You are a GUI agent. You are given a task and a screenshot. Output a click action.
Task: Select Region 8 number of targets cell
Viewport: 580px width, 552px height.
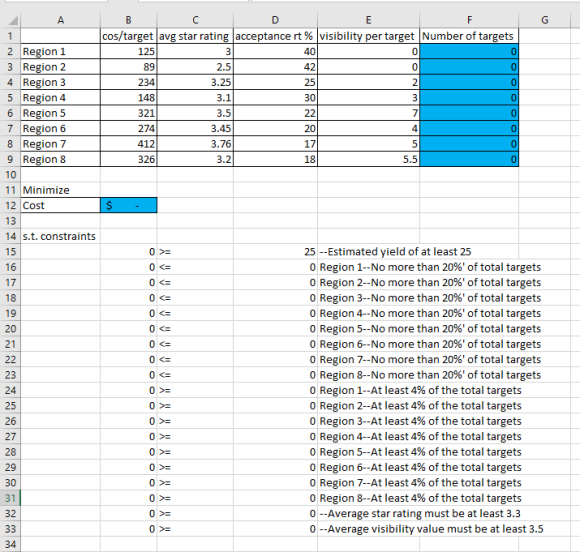click(x=469, y=159)
